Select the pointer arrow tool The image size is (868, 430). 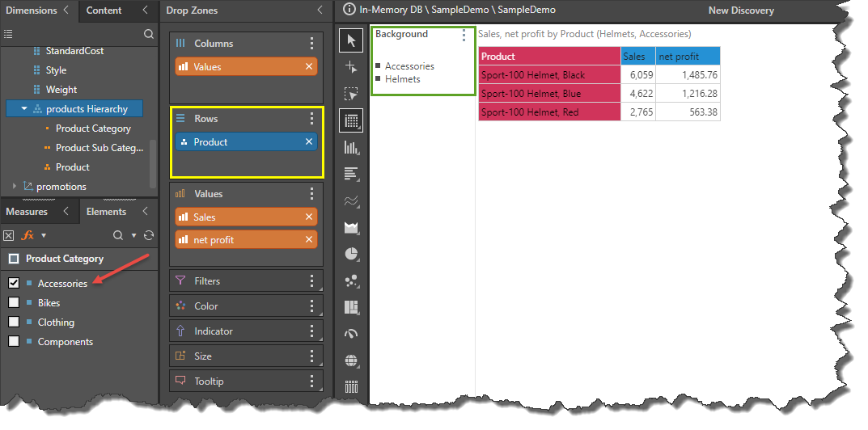click(351, 40)
